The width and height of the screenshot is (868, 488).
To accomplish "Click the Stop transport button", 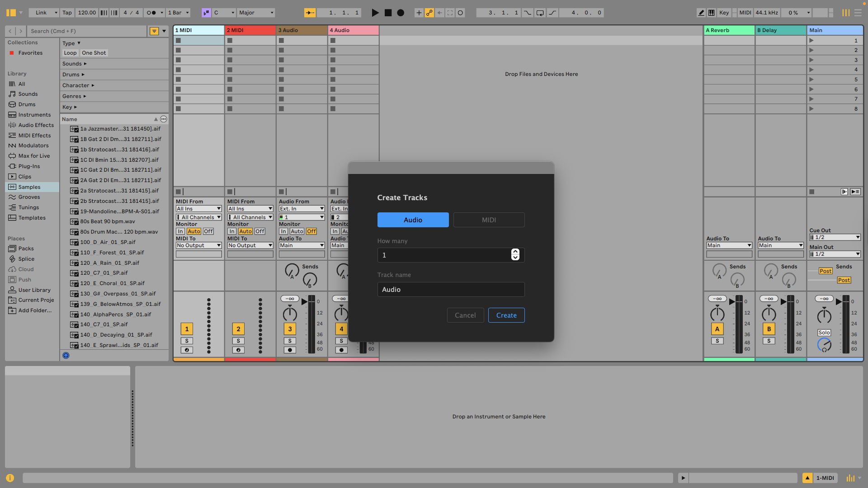I will 388,13.
